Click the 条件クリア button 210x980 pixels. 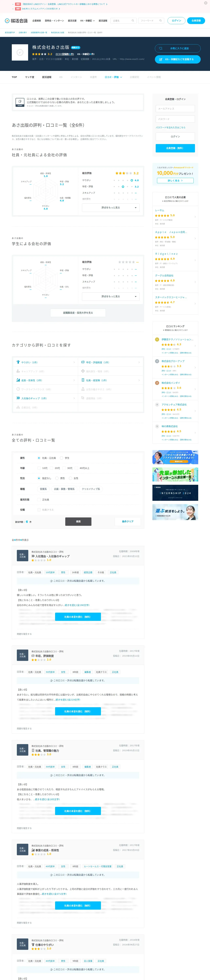tap(128, 522)
